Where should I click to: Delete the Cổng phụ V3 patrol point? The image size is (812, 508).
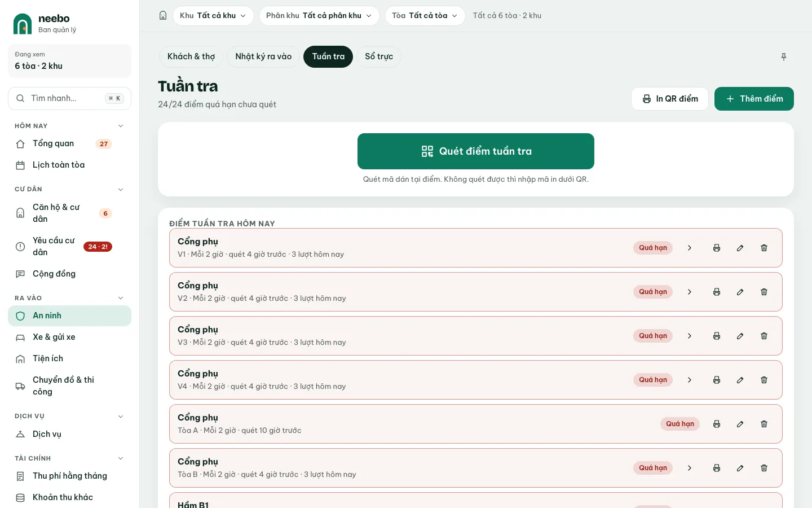click(x=764, y=336)
